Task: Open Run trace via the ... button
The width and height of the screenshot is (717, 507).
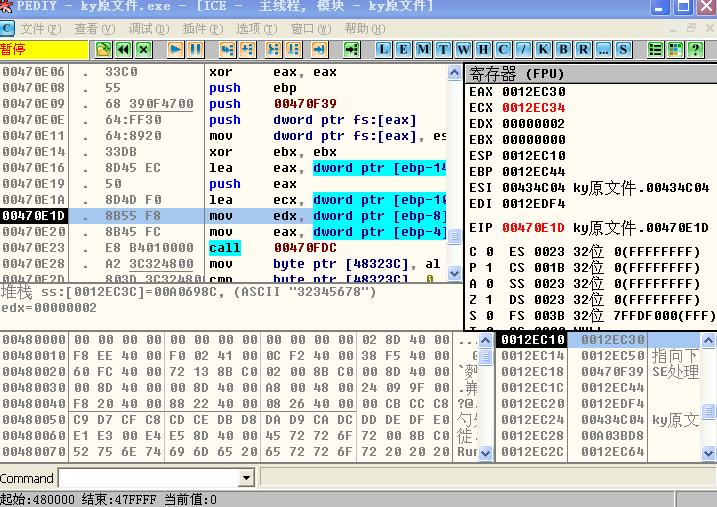Action: pyautogui.click(x=604, y=49)
